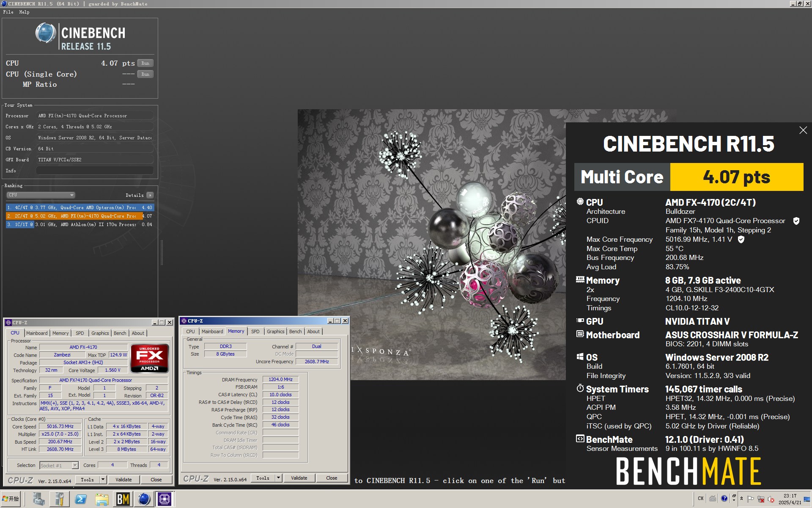Open Tools dropdown arrow in left CPU-Z window
The height and width of the screenshot is (508, 812).
(x=103, y=480)
